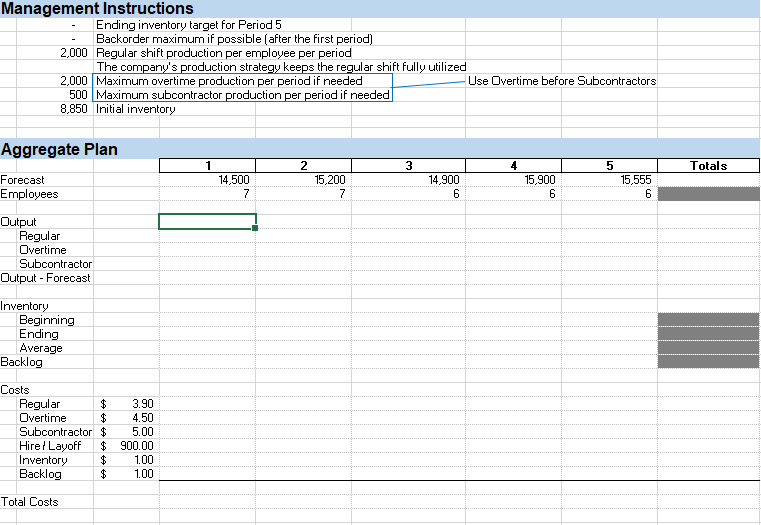The image size is (761, 525).
Task: Select Period 5 employees value 6
Action: (x=648, y=194)
